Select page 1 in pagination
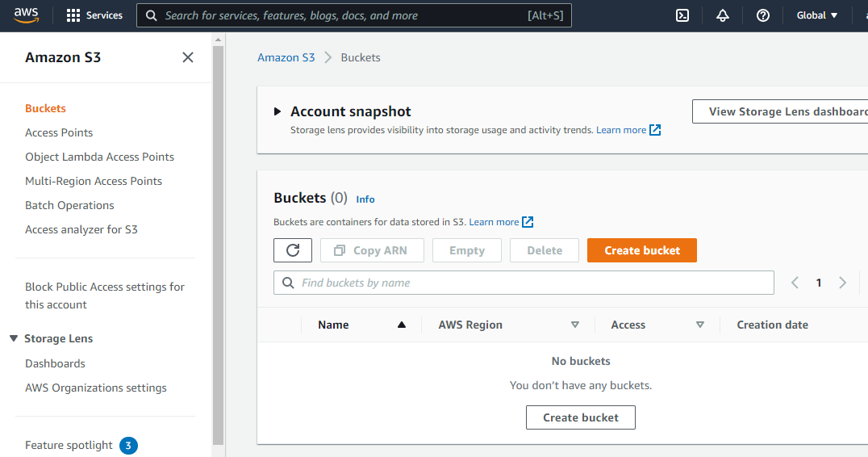This screenshot has height=457, width=868. (818, 283)
